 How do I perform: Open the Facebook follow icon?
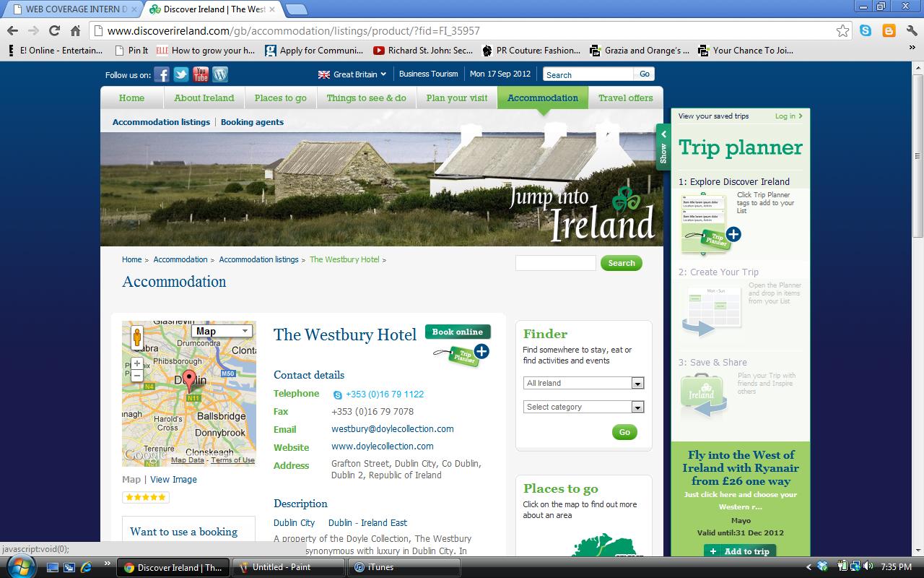pyautogui.click(x=162, y=74)
